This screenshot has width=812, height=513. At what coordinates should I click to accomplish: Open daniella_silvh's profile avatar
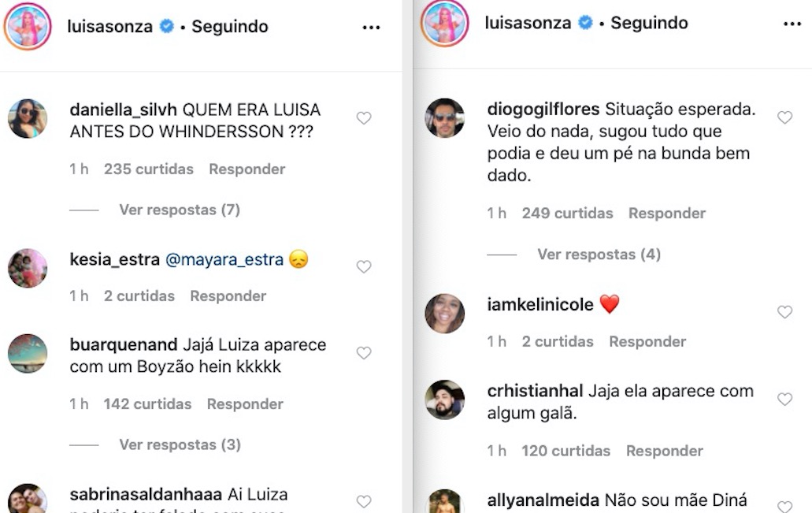[x=28, y=119]
